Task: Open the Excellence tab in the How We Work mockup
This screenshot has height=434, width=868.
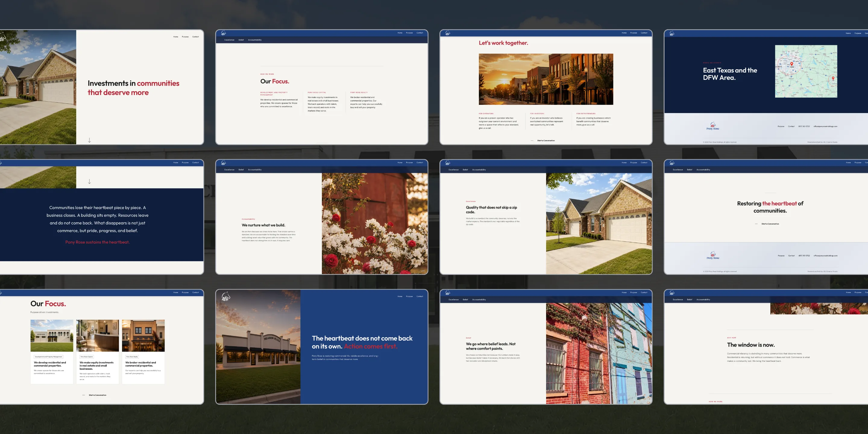Action: pyautogui.click(x=229, y=40)
